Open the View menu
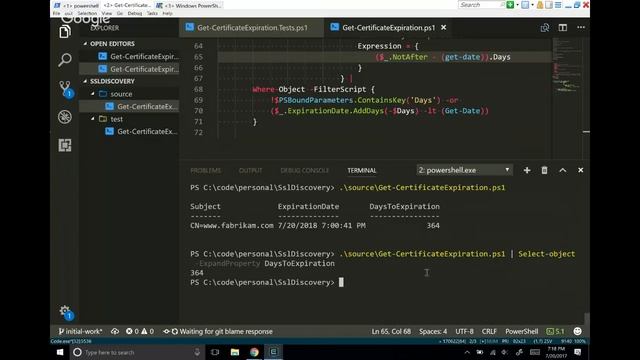 (107, 13)
